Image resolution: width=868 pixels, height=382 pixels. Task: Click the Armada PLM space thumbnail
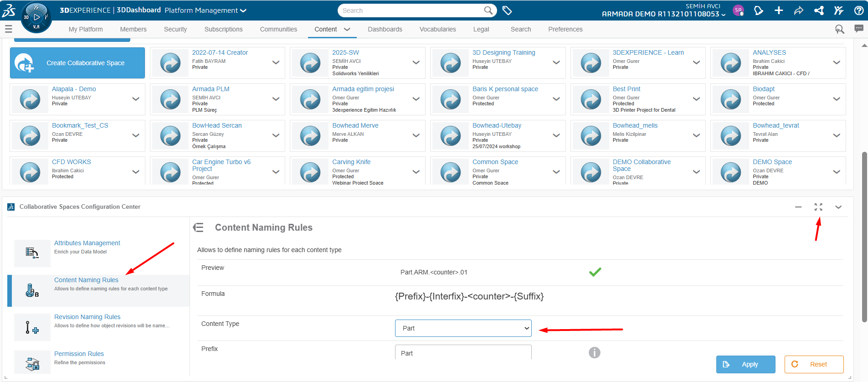(x=170, y=99)
